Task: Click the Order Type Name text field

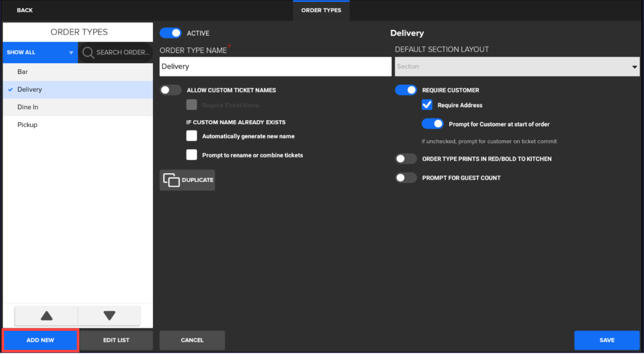Action: [275, 66]
